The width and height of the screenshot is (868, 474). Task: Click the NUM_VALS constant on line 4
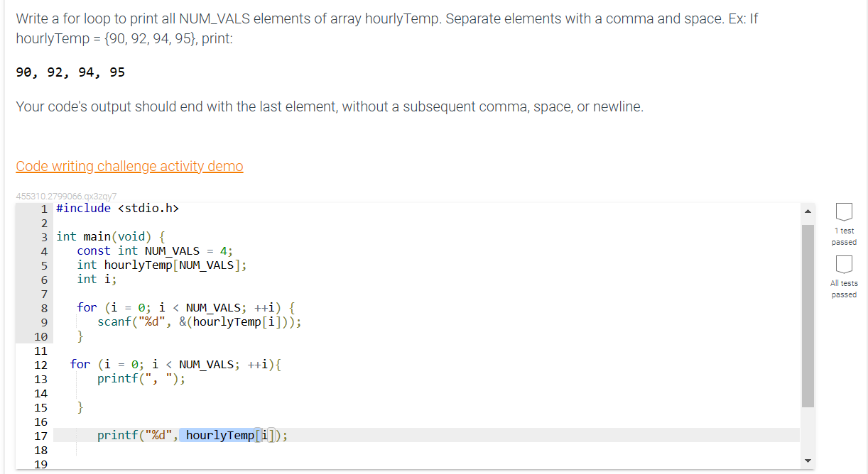point(172,250)
